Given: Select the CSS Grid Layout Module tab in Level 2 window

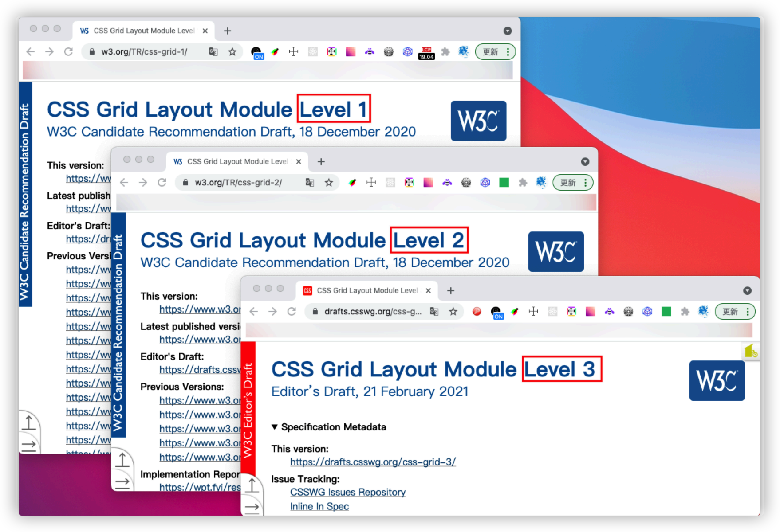Looking at the screenshot, I should pyautogui.click(x=237, y=161).
